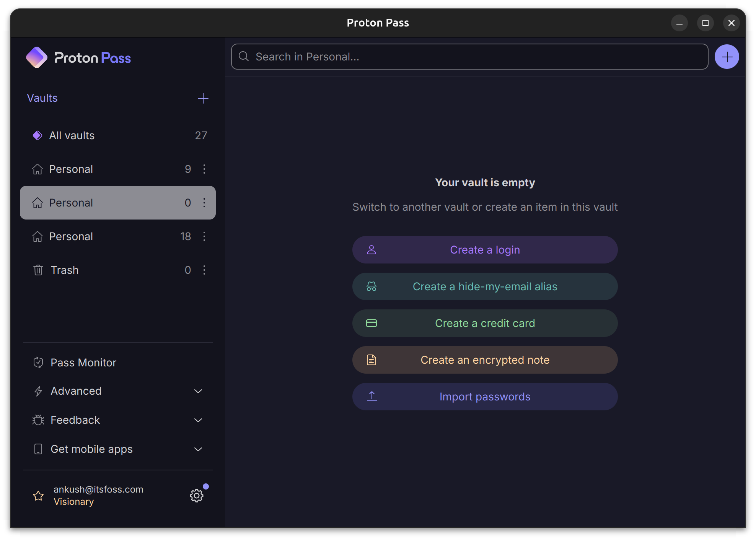Expand the Advanced section
This screenshot has width=756, height=540.
click(x=198, y=391)
